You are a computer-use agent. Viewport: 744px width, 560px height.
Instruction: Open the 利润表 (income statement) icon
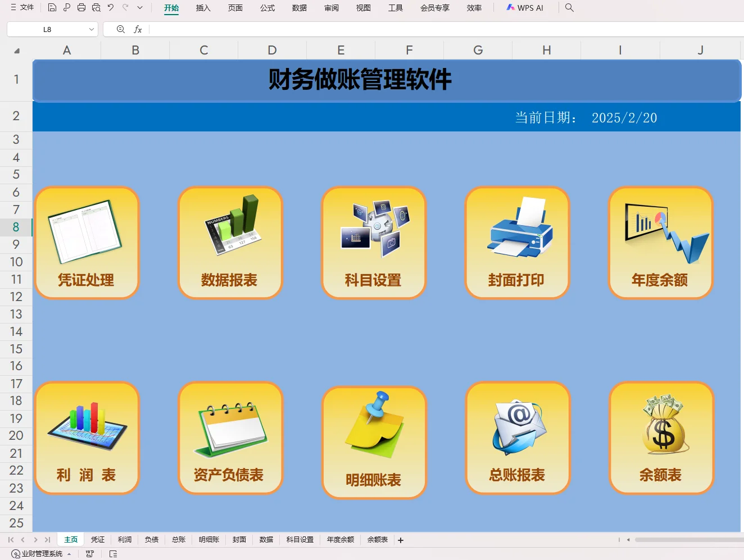pyautogui.click(x=87, y=438)
